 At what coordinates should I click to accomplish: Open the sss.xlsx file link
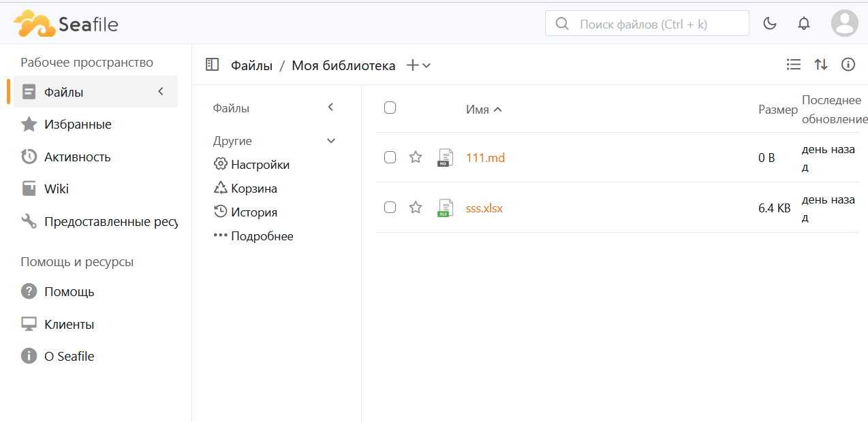(484, 208)
